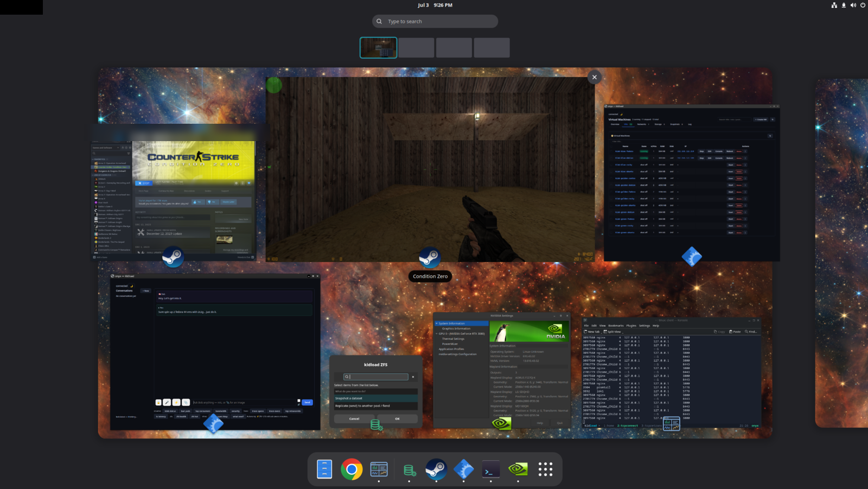Screen dimensions: 868x489
Task: Switch to the third workspace thumbnail
Action: (454, 48)
